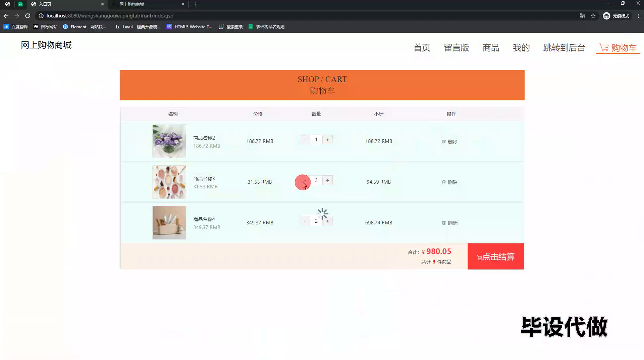Click the 商品名称2 product name
This screenshot has height=360, width=644.
tap(204, 138)
